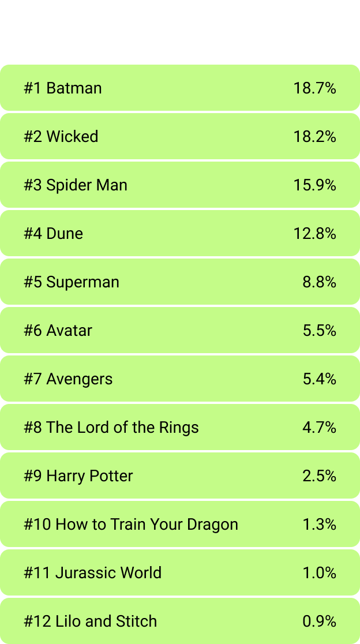Viewport: 360px width, 644px height.
Task: Click the 4.7% Lord of the Rings value
Action: click(319, 428)
